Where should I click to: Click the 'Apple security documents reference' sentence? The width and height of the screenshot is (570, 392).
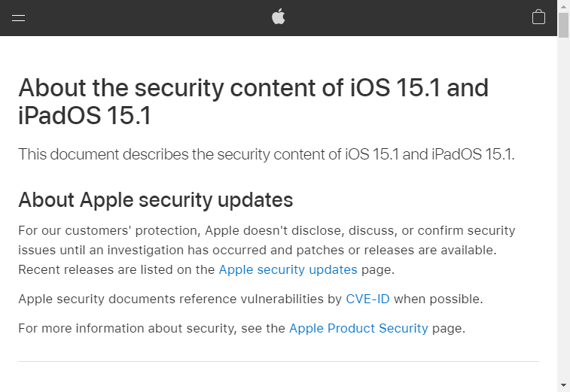point(180,299)
